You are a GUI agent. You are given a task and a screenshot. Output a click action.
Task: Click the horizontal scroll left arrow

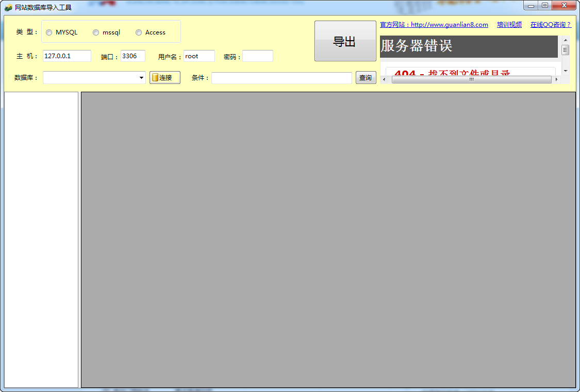point(384,79)
